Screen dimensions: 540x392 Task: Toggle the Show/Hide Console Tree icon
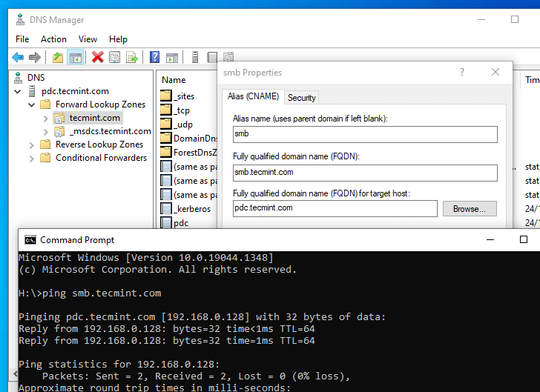pos(75,57)
